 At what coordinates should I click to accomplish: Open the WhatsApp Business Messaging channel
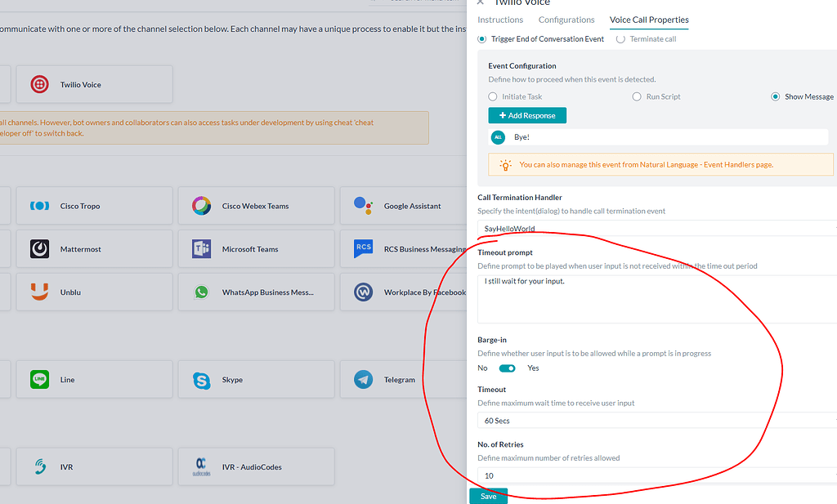point(201,292)
